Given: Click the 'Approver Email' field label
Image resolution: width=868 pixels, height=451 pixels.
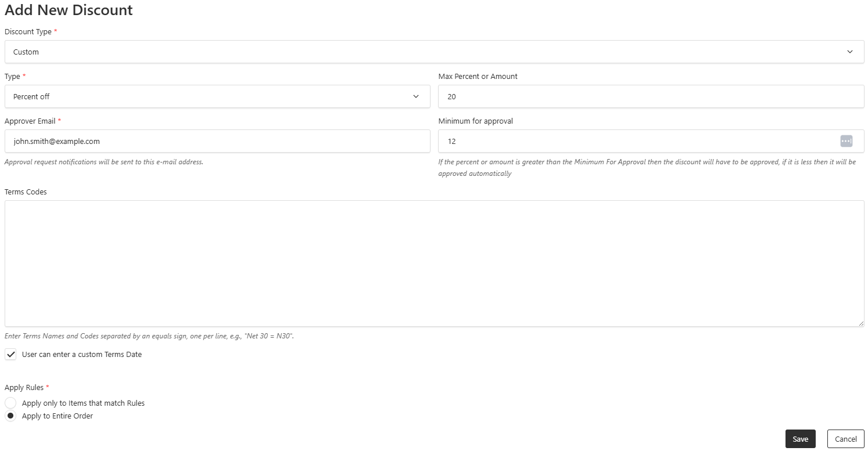Looking at the screenshot, I should point(30,121).
